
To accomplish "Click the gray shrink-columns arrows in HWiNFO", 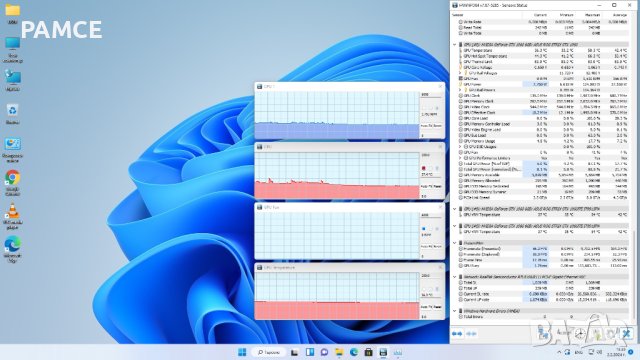I will point(471,334).
